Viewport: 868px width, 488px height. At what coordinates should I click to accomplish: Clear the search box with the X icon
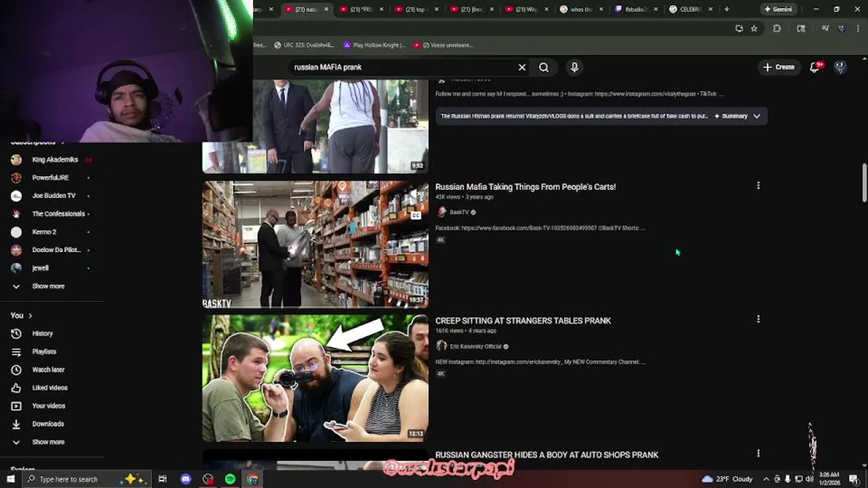point(522,67)
